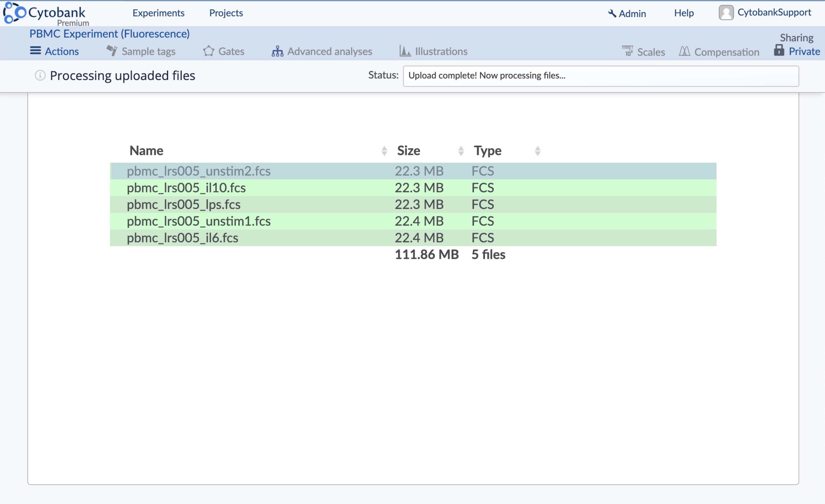Open the Admin menu
The image size is (825, 504).
[x=632, y=14]
